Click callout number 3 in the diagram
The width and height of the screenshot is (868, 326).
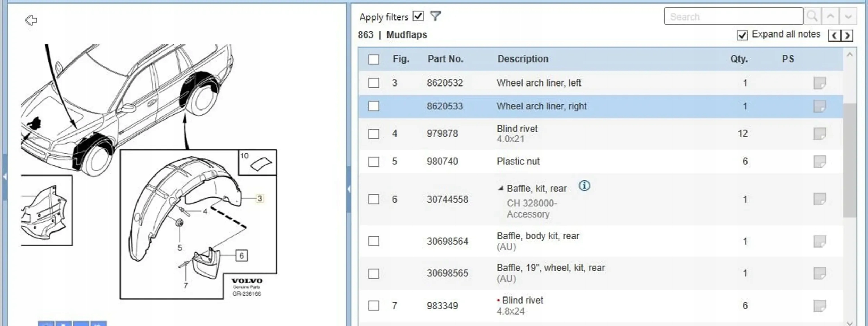[260, 198]
